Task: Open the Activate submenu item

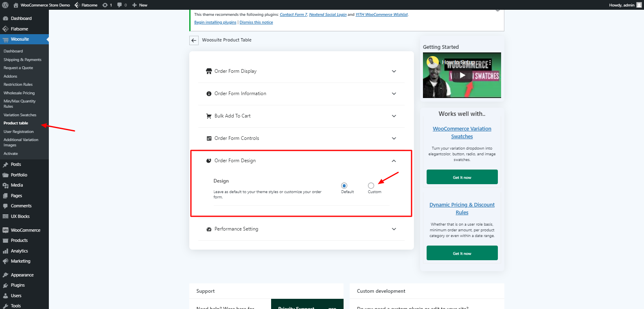Action: (11, 154)
